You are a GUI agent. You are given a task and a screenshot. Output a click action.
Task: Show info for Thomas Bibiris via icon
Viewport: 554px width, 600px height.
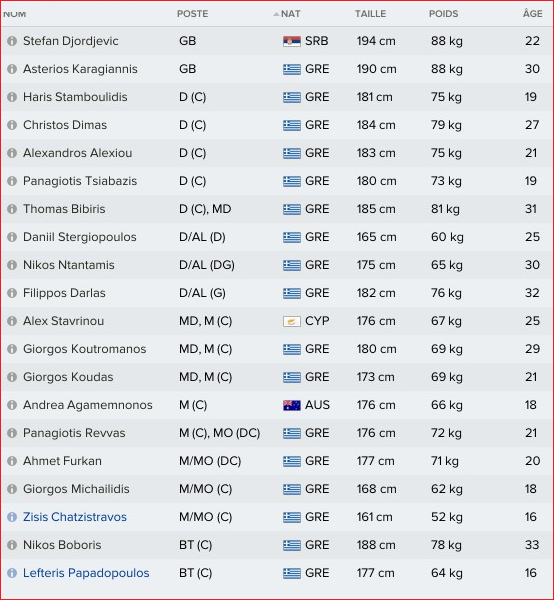12,209
